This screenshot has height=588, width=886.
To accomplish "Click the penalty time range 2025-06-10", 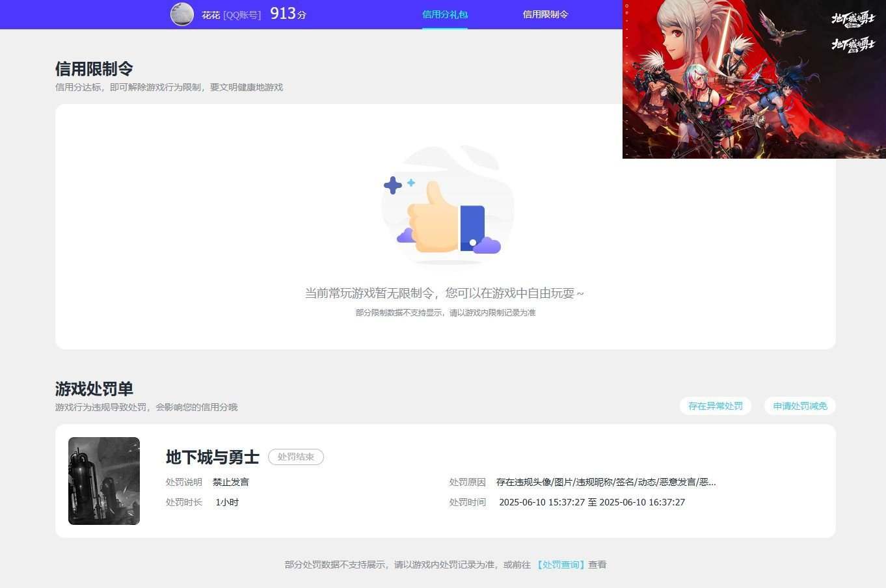I will [592, 502].
